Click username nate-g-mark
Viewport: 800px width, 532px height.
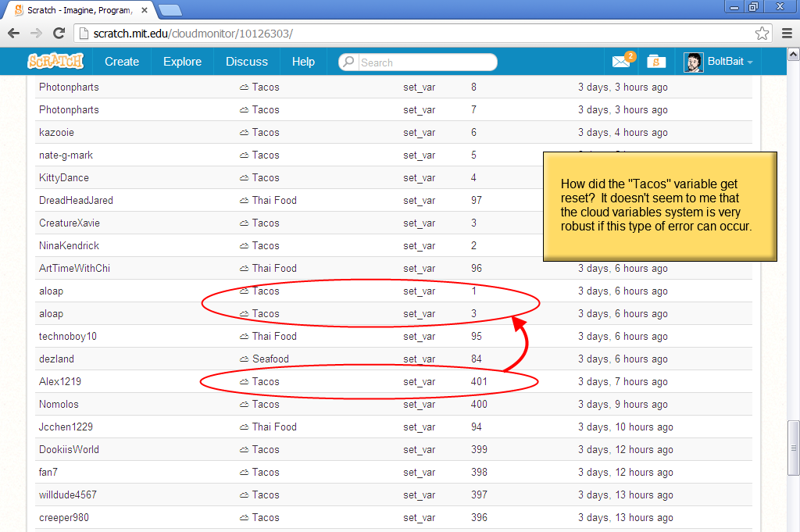[x=66, y=155]
